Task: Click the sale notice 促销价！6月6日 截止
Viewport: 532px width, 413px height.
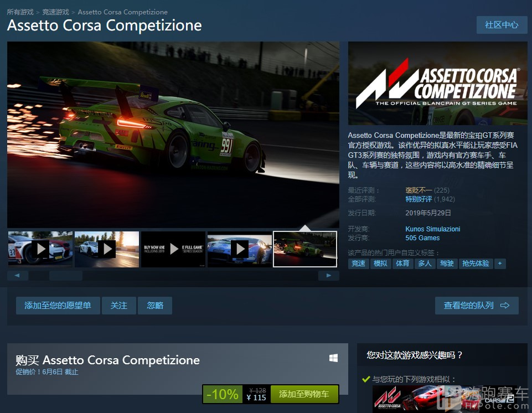Action: point(47,372)
